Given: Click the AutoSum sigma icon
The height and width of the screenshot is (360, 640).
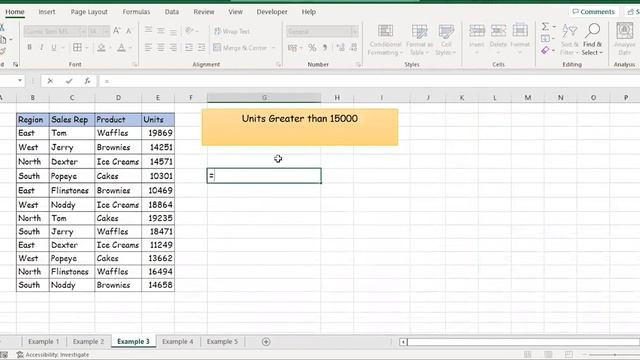Looking at the screenshot, I should pos(545,27).
